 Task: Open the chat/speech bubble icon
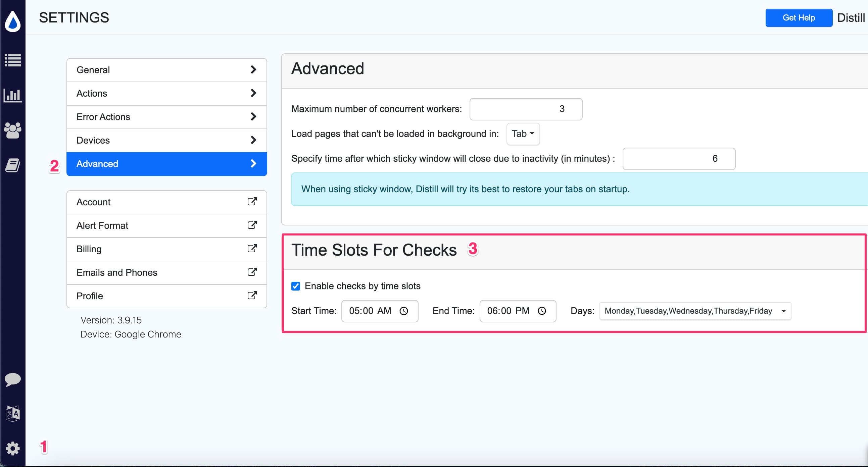tap(13, 379)
